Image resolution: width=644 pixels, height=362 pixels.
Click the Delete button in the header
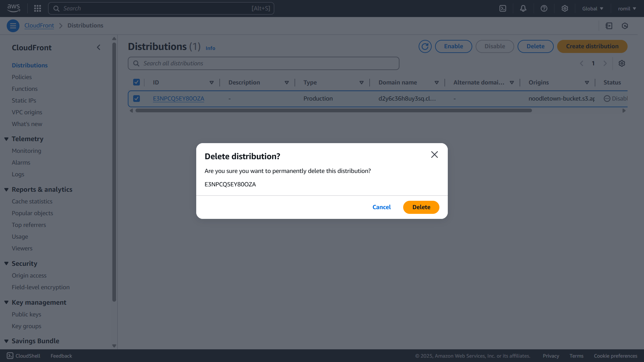tap(535, 46)
